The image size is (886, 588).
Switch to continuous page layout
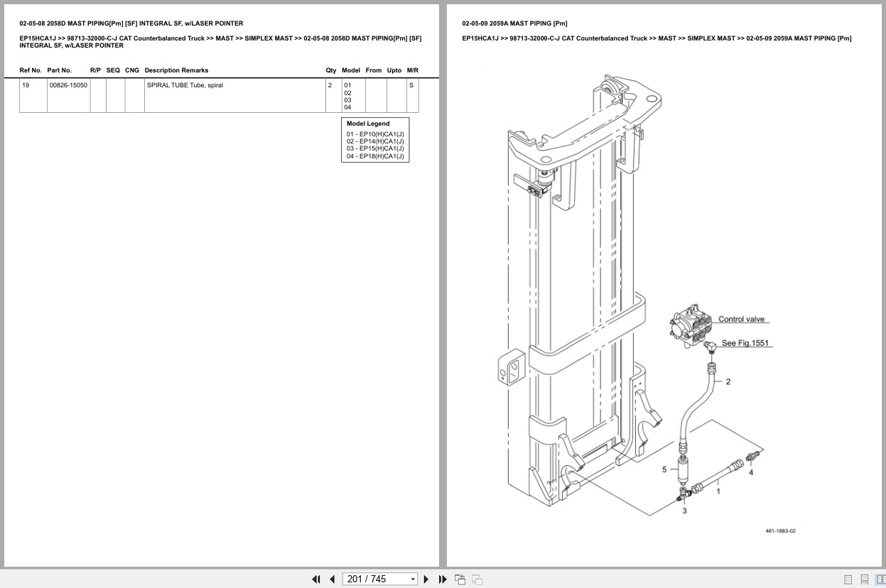(865, 579)
